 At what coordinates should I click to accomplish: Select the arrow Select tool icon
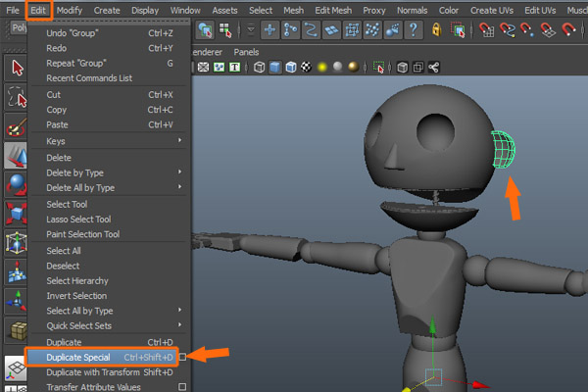coord(17,68)
